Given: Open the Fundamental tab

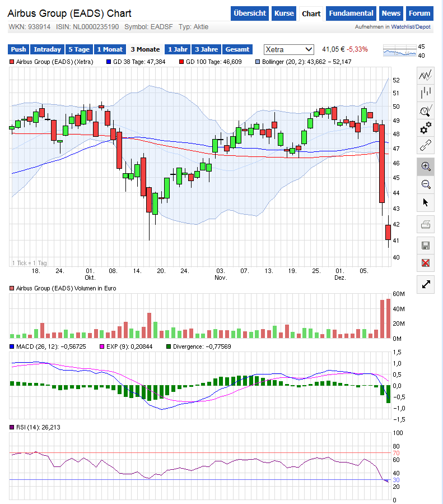Looking at the screenshot, I should (x=351, y=13).
